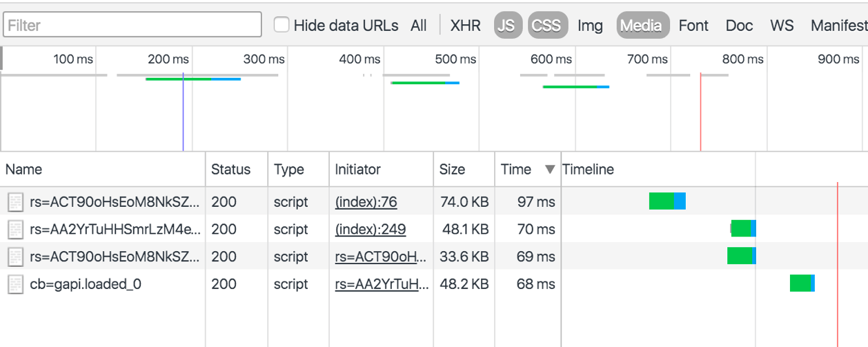Toggle the JS filter off

click(x=507, y=26)
